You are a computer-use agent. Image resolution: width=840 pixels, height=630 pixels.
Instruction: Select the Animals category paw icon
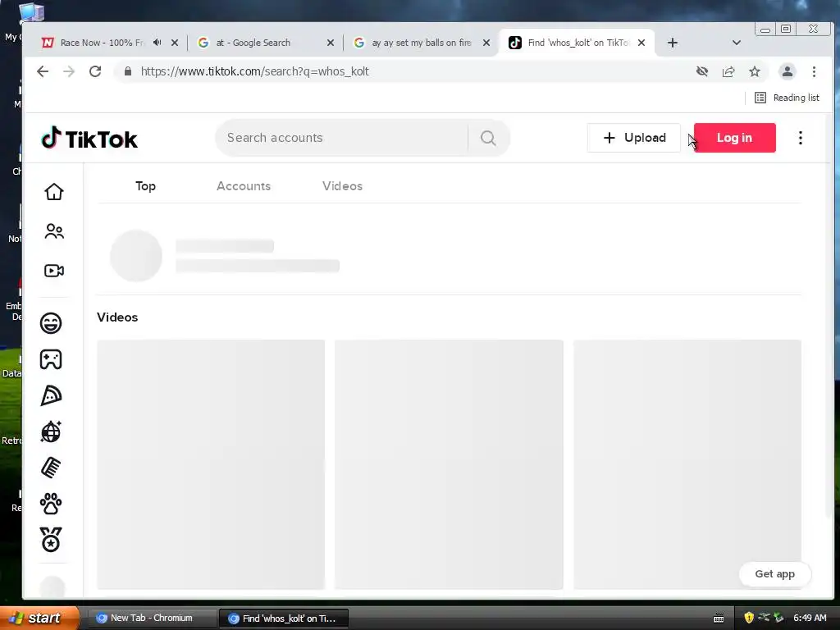pyautogui.click(x=51, y=504)
